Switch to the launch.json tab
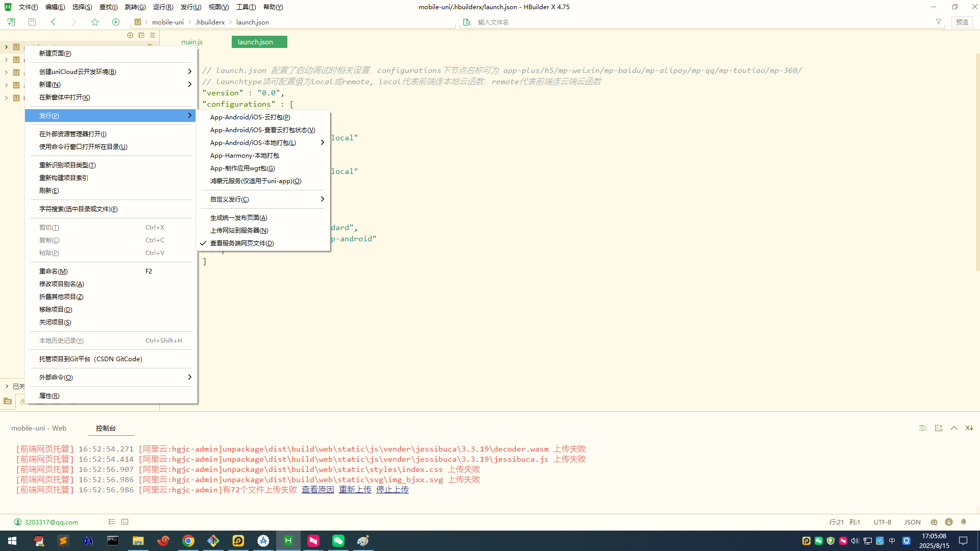This screenshot has height=551, width=980. (259, 42)
